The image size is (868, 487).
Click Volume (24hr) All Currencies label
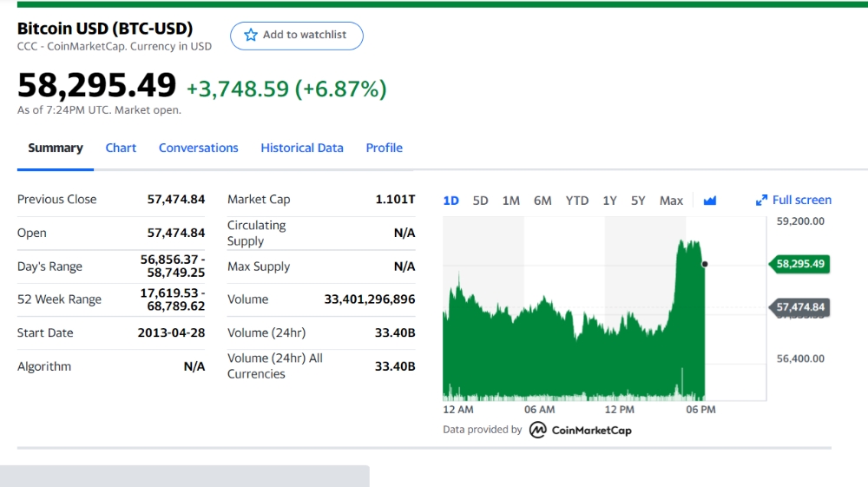pos(275,365)
